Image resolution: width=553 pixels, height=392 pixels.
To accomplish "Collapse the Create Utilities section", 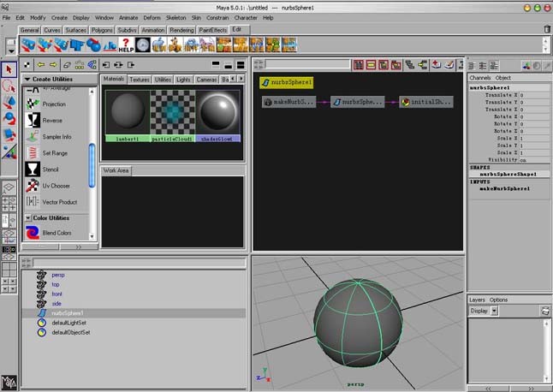I will (x=27, y=79).
